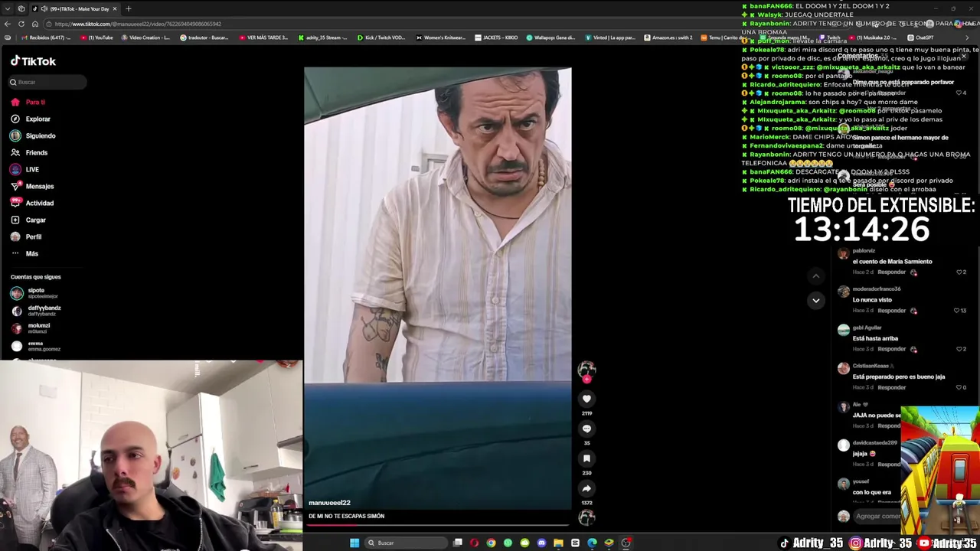
Task: Share video with arrow icon
Action: point(586,488)
